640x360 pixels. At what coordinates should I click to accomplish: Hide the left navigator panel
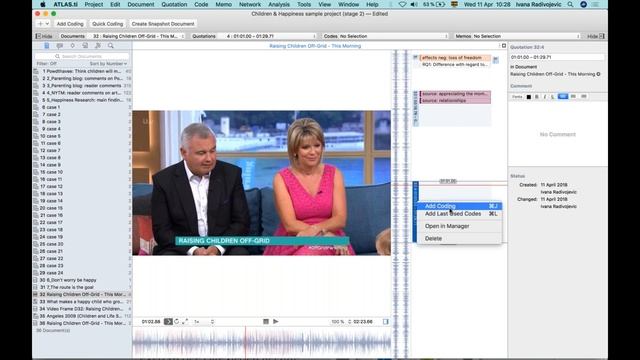tap(44, 36)
